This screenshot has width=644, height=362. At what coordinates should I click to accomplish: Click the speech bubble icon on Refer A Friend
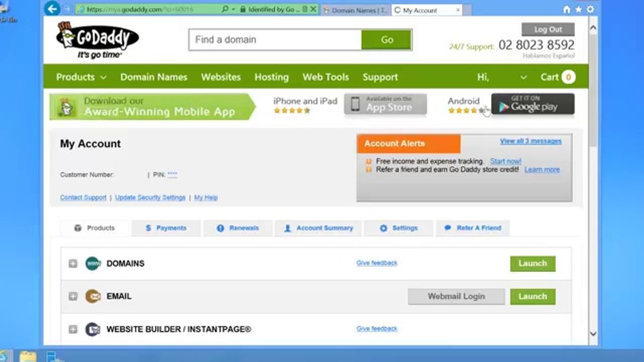point(447,228)
